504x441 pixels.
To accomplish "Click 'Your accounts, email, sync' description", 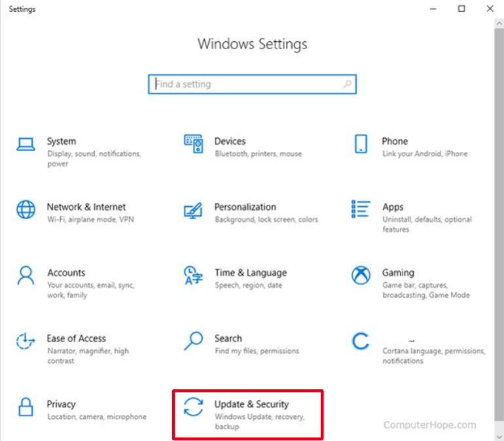I will (x=91, y=290).
